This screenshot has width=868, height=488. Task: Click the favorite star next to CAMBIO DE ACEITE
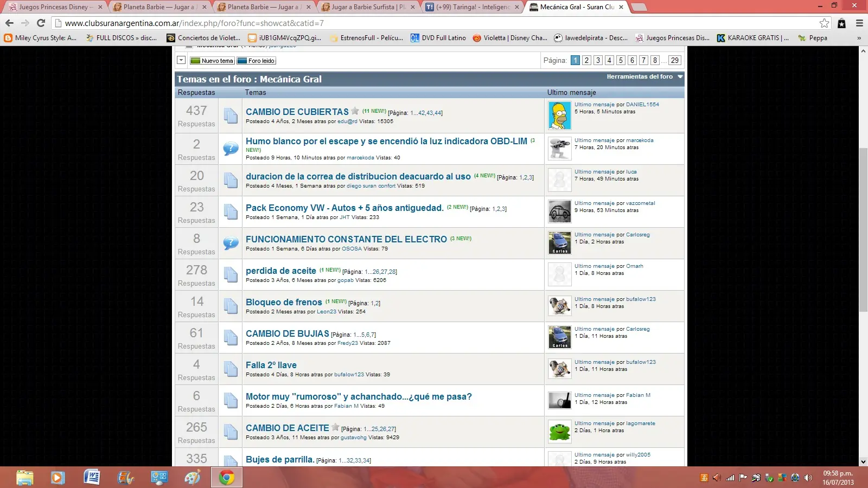pos(335,427)
